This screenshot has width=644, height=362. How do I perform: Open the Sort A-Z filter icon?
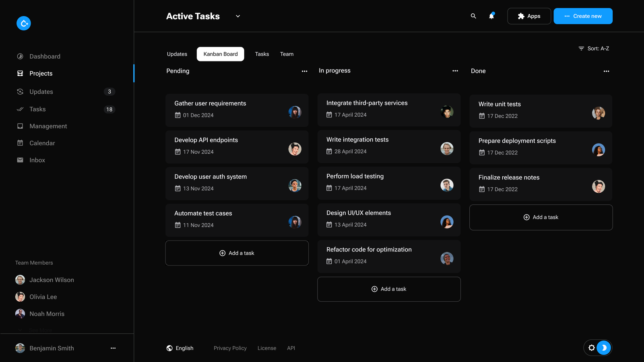(581, 48)
